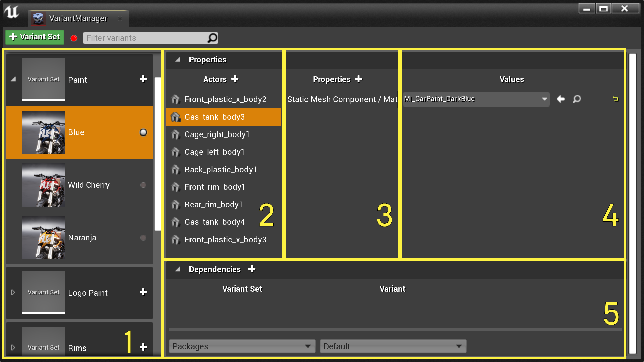The height and width of the screenshot is (362, 644).
Task: Click the search magnifier in the filter box
Action: 212,38
